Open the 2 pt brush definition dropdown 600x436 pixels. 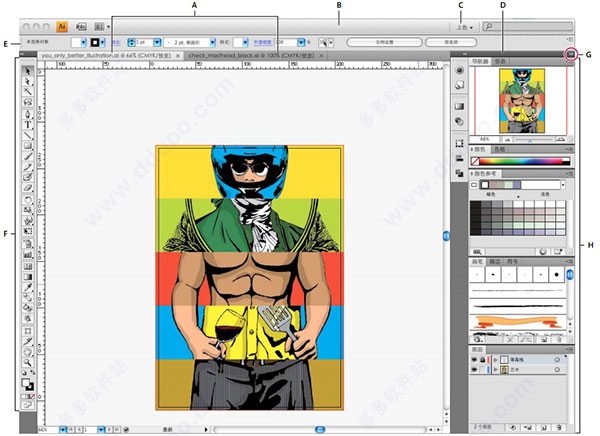[212, 42]
